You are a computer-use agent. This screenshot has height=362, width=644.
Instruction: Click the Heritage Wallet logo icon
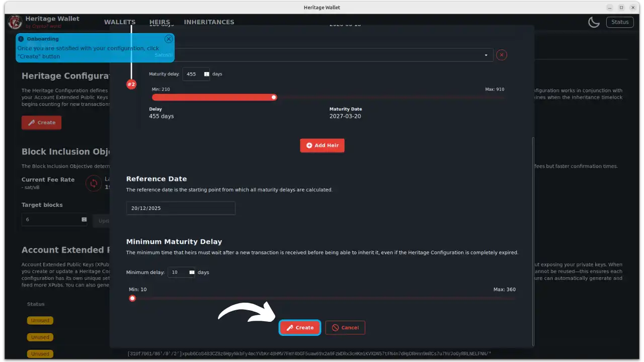(15, 22)
